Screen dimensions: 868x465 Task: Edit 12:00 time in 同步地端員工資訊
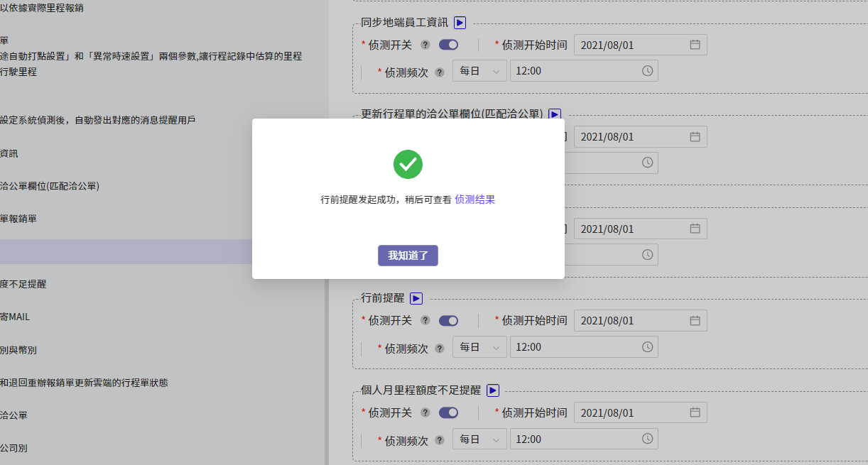tap(584, 71)
